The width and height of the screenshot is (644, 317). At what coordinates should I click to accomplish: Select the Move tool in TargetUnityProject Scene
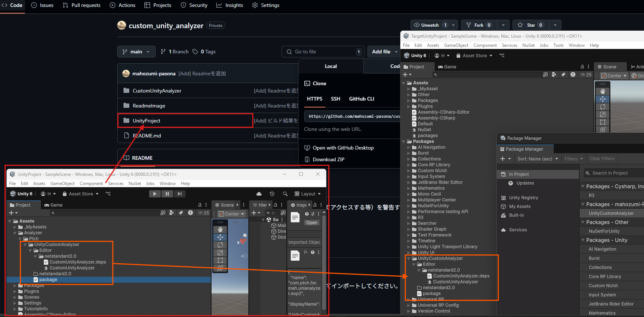pos(603,99)
